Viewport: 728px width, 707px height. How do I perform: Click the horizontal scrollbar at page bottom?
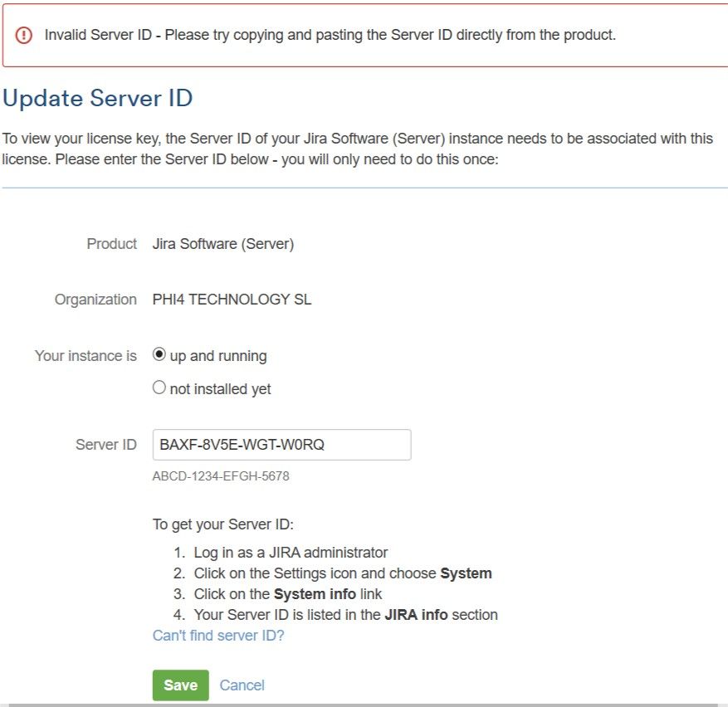(364, 705)
